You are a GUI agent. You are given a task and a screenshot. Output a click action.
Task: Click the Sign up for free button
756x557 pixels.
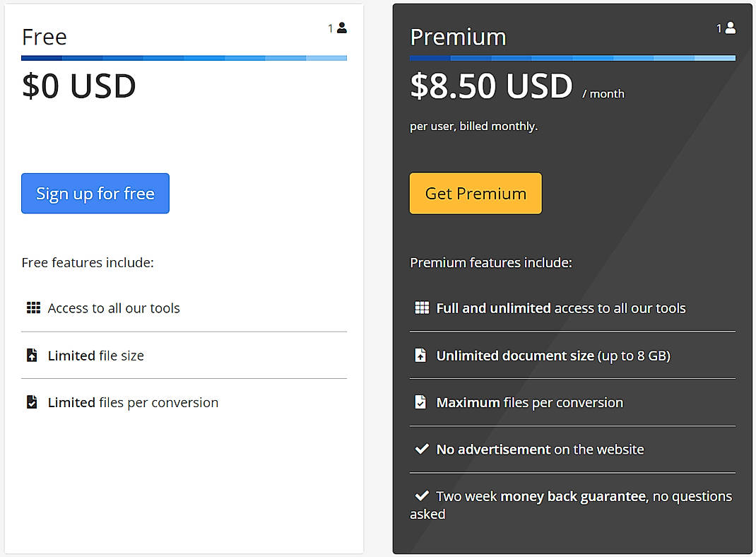(x=95, y=193)
